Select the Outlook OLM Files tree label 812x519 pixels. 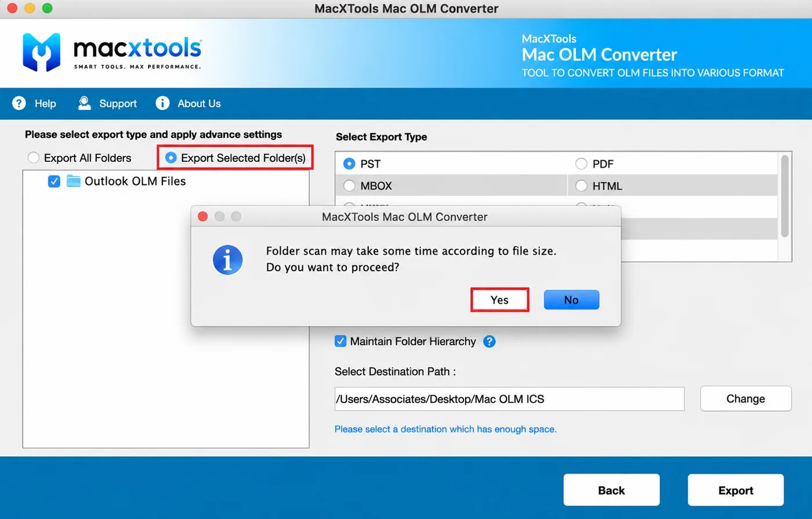135,181
